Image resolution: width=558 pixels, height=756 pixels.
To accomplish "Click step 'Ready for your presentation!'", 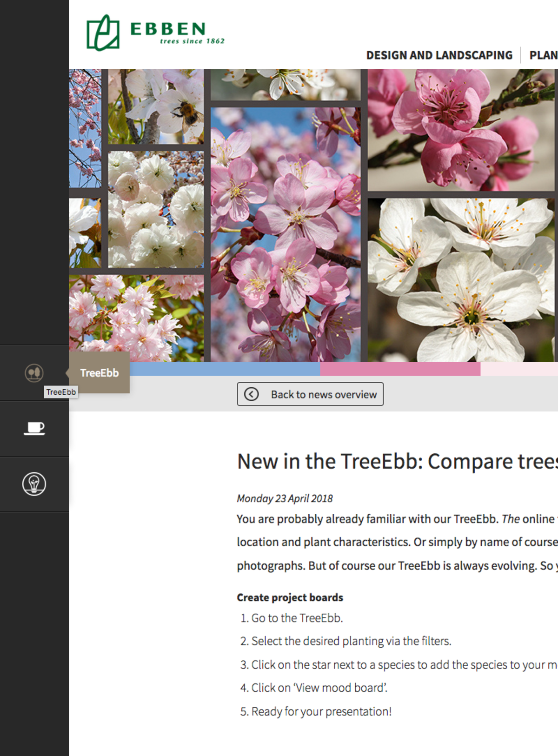I will tap(321, 711).
